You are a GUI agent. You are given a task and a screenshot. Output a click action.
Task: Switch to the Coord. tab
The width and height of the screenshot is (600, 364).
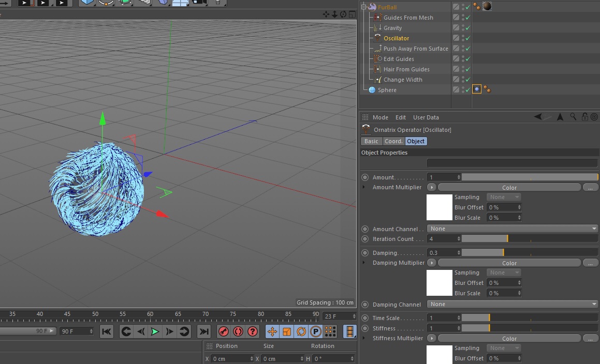click(393, 141)
